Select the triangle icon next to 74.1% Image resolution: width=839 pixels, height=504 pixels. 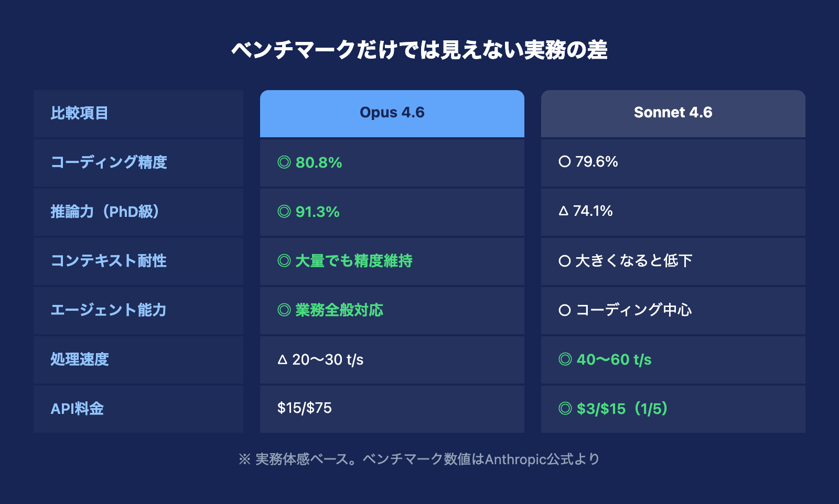564,211
